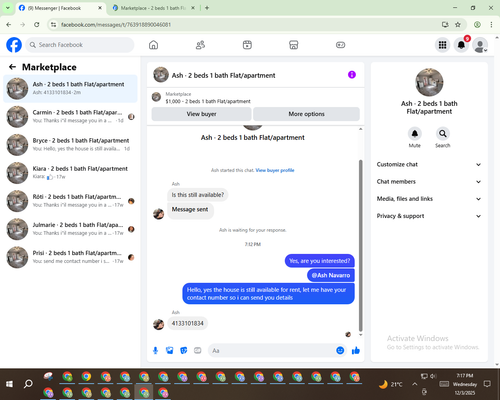
Task: Open the Bryce conversation
Action: point(70,145)
